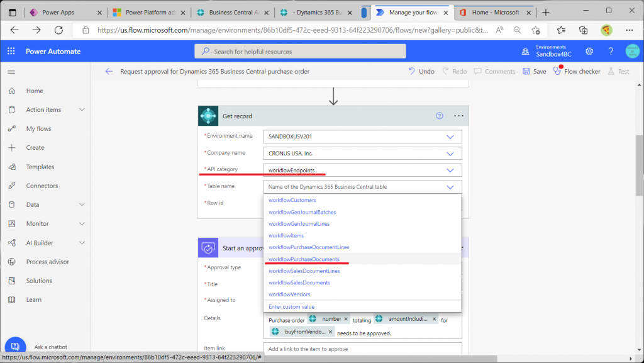The height and width of the screenshot is (363, 644).
Task: Open Comments in the flow toolbar
Action: [x=494, y=72]
